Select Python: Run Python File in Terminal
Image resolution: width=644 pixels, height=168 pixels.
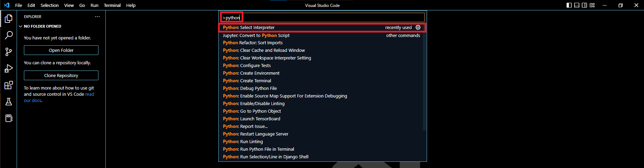[x=321, y=149]
